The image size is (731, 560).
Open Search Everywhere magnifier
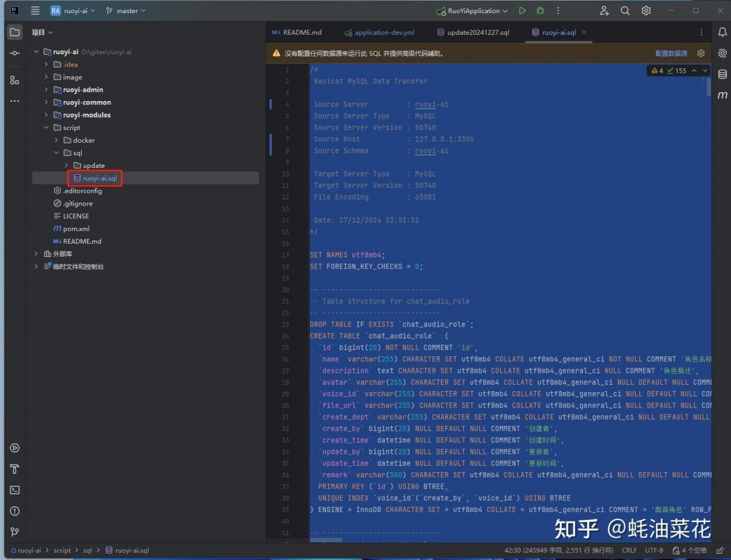click(x=625, y=10)
